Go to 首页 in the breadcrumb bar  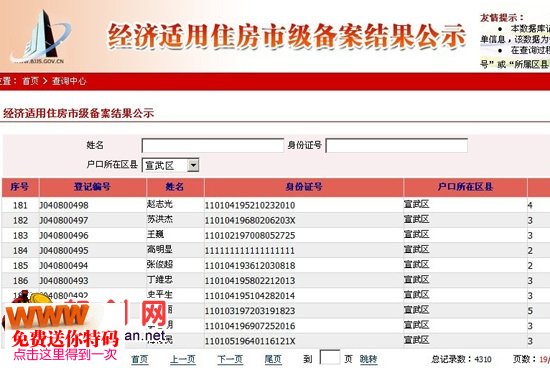click(31, 81)
